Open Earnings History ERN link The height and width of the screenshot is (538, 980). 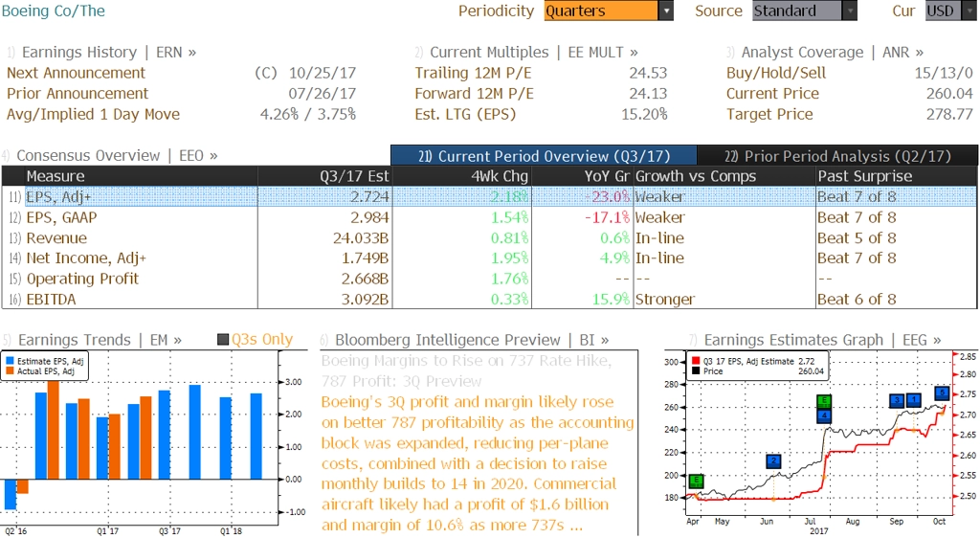[x=109, y=53]
